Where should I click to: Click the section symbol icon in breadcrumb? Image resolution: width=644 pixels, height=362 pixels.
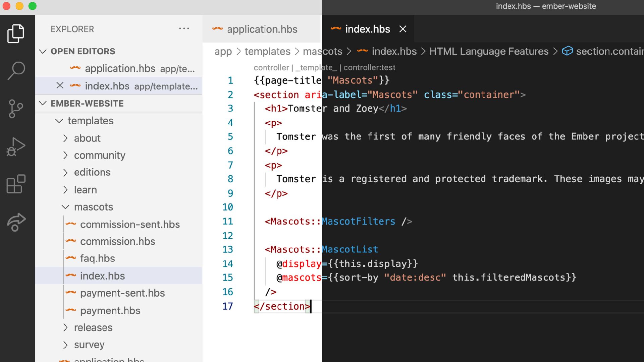tap(567, 51)
